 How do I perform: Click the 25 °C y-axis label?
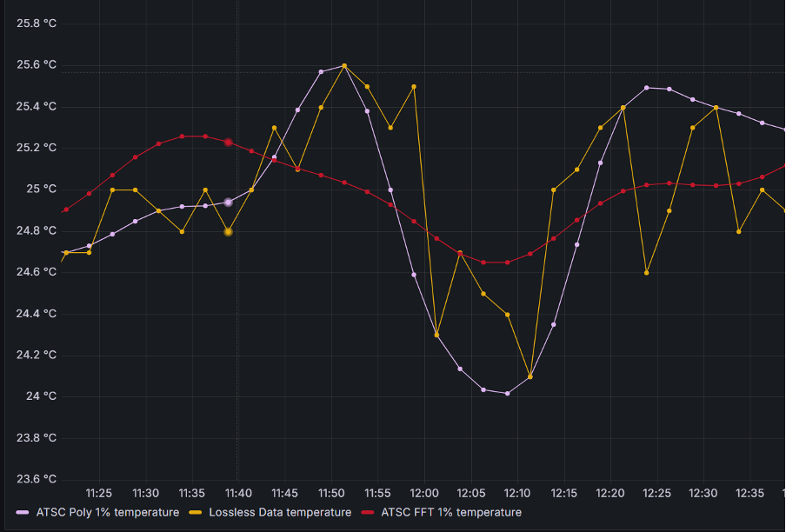41,189
